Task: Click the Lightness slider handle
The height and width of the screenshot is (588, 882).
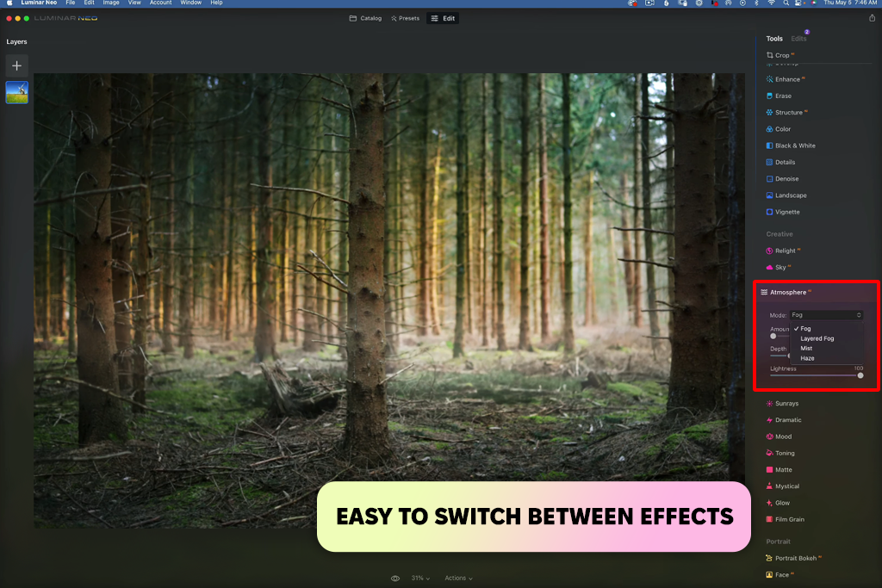Action: [x=860, y=375]
